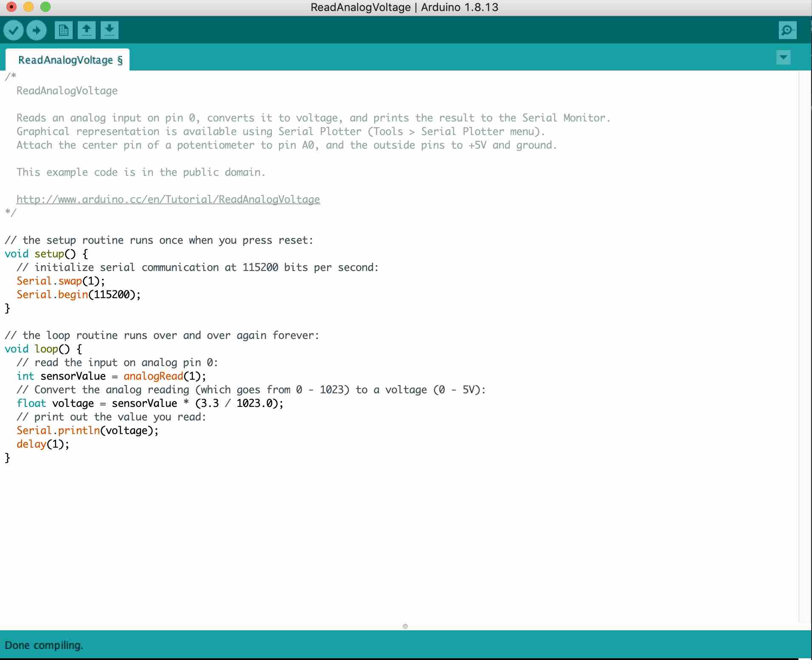Viewport: 812px width, 660px height.
Task: Click the comment 'Convert the analog reading'
Action: [x=251, y=389]
